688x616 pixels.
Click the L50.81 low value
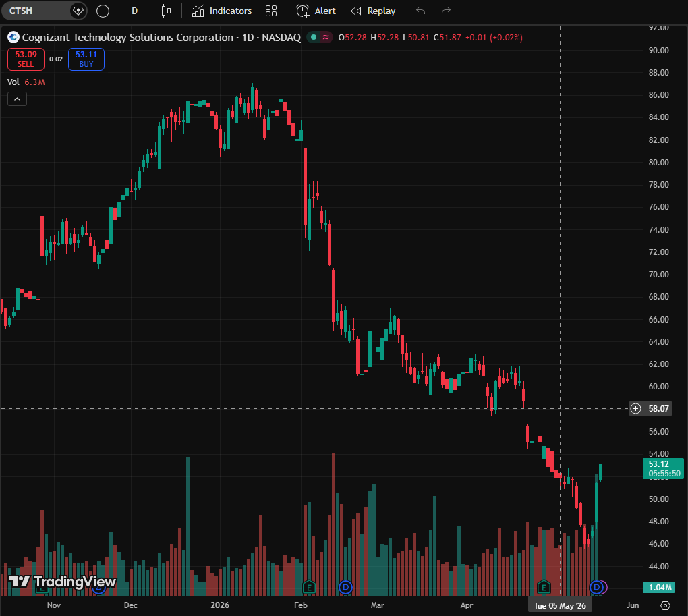(415, 38)
